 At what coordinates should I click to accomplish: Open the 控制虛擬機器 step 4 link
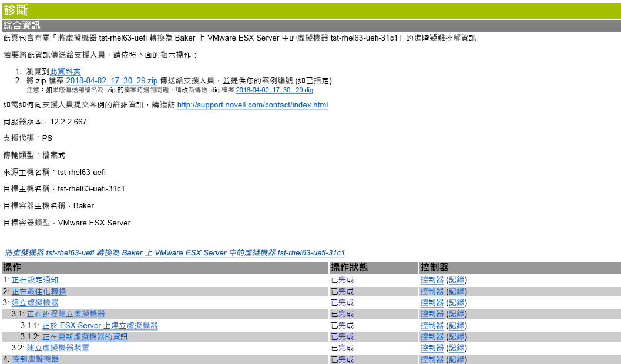pos(35,359)
